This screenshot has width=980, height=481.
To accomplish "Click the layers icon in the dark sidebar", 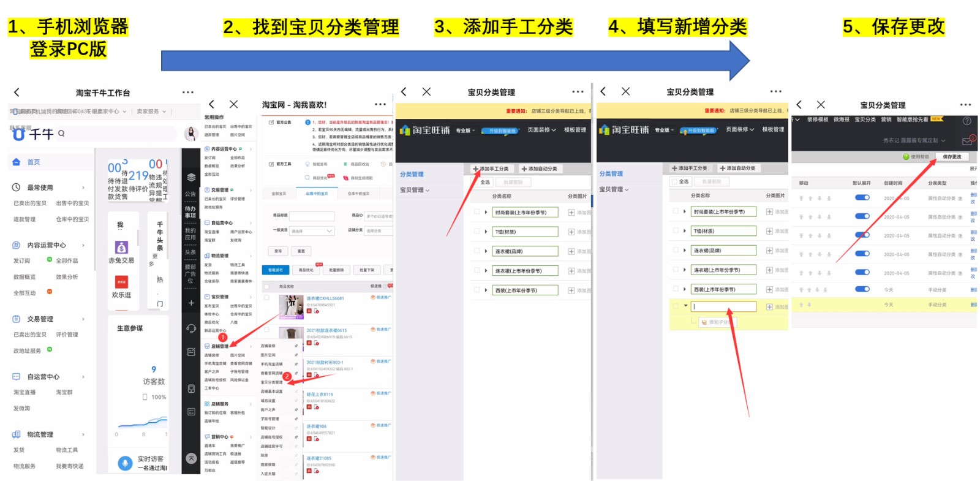I will click(x=191, y=177).
